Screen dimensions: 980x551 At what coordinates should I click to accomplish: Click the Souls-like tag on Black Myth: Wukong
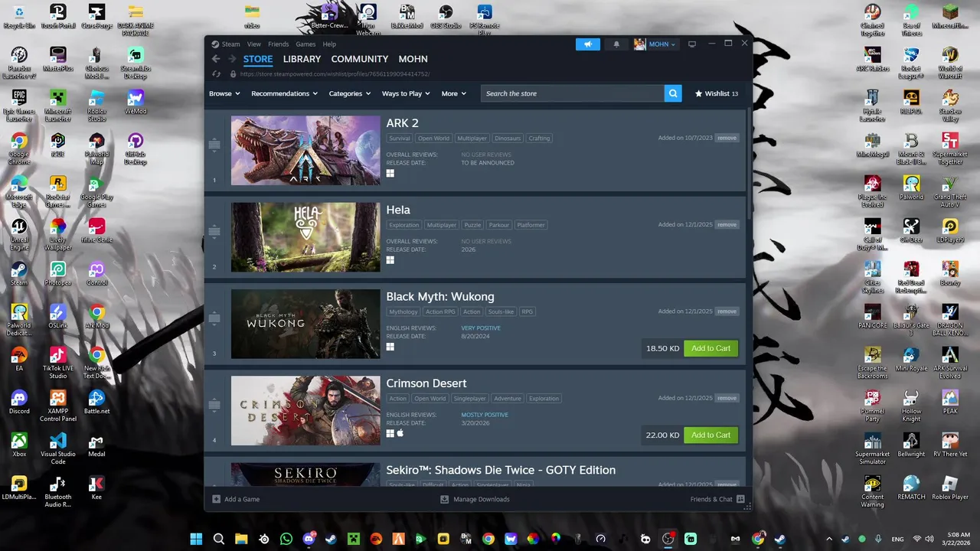tap(501, 312)
